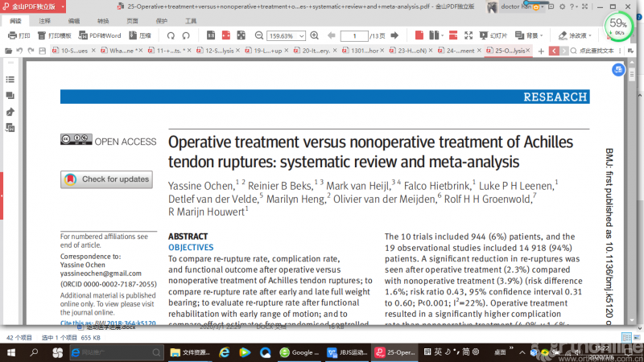The height and width of the screenshot is (362, 644).
Task: Open Google Chrome from the taskbar
Action: (299, 352)
